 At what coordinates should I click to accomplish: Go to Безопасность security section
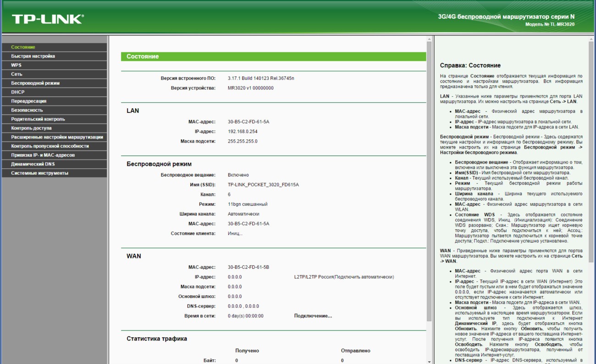27,110
